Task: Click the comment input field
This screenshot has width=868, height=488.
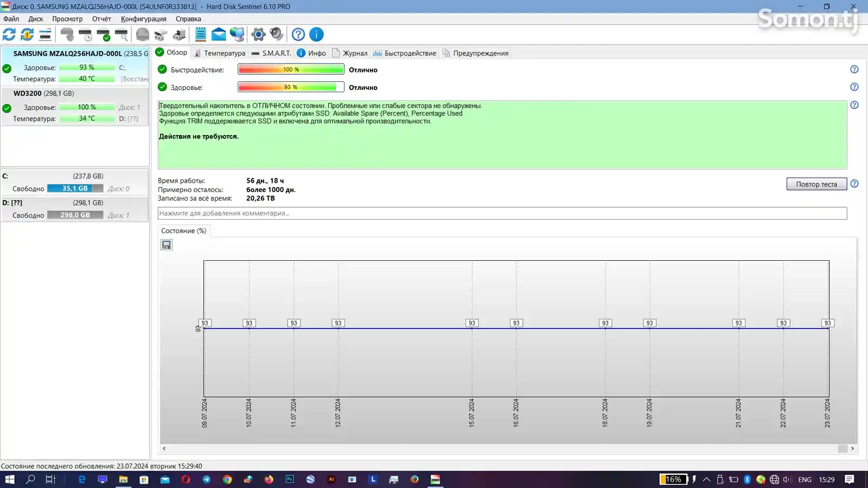Action: (502, 213)
